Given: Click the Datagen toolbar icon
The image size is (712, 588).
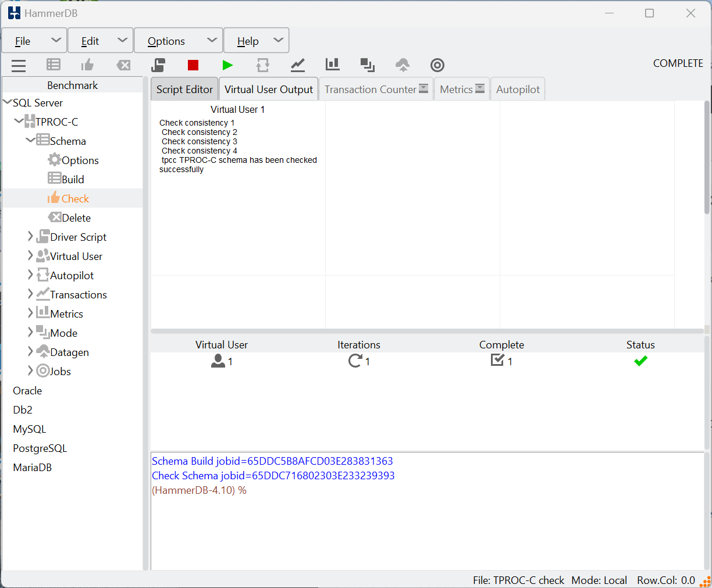Looking at the screenshot, I should pos(403,65).
